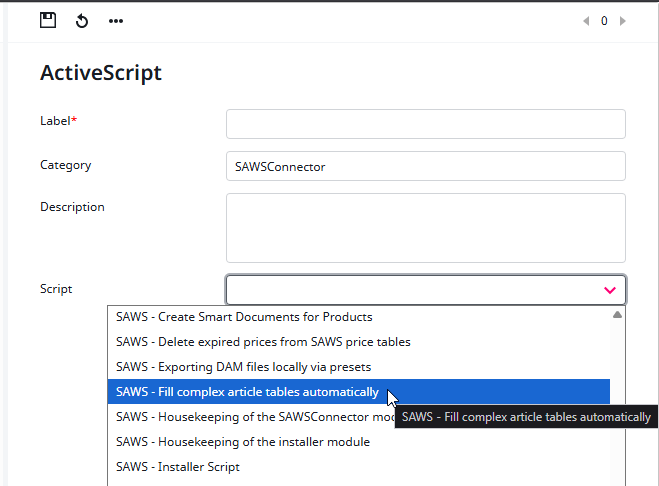Viewport: 659px width, 486px height.
Task: Click inside the Description text area
Action: pyautogui.click(x=425, y=228)
